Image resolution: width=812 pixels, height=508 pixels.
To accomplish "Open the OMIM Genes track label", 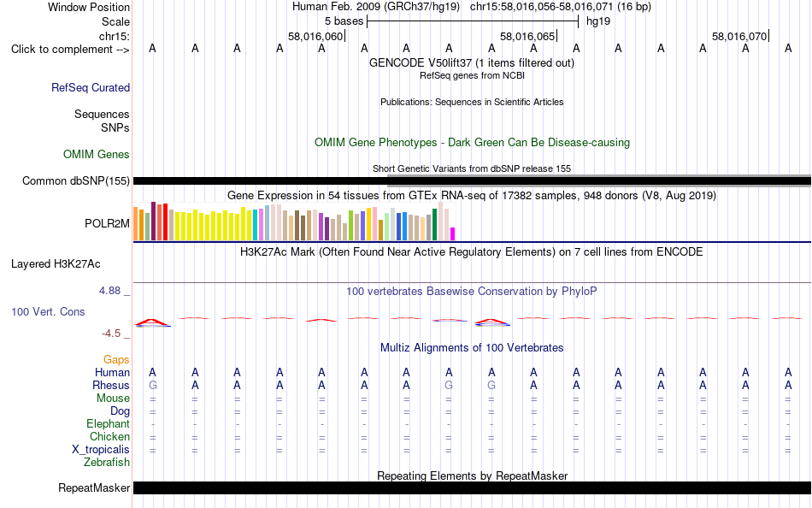I will 97,155.
